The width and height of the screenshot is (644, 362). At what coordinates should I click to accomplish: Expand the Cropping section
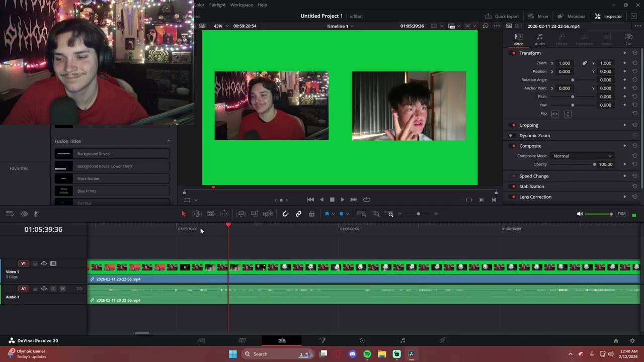click(529, 125)
